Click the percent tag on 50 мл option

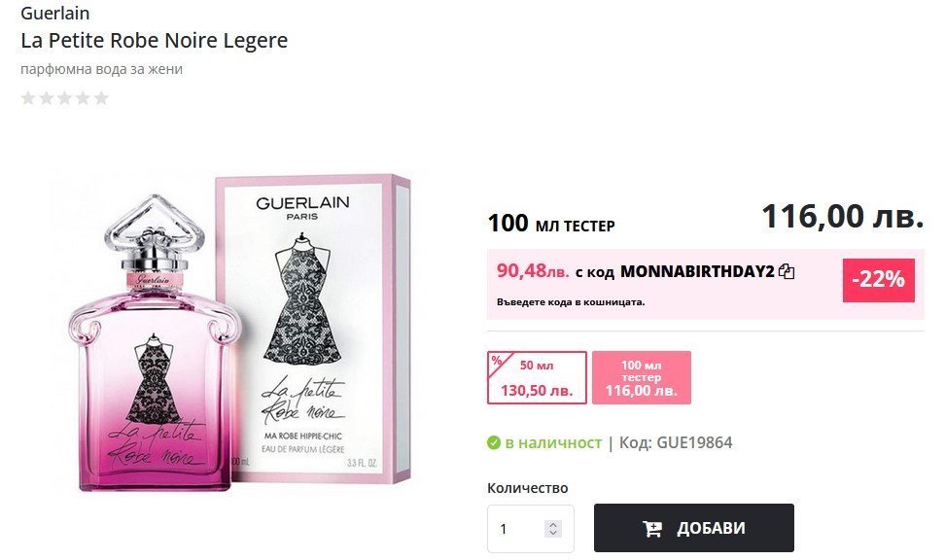(497, 361)
